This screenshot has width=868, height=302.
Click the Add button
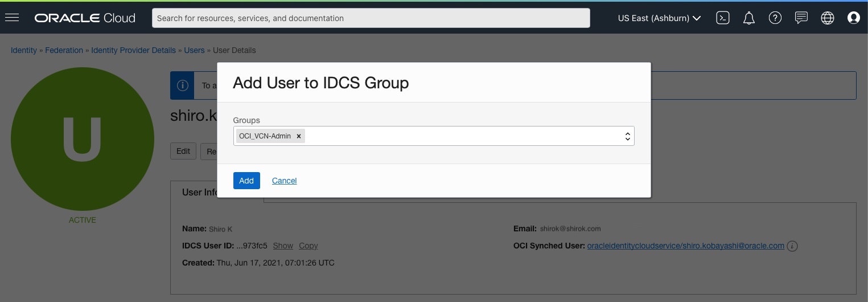click(x=246, y=181)
